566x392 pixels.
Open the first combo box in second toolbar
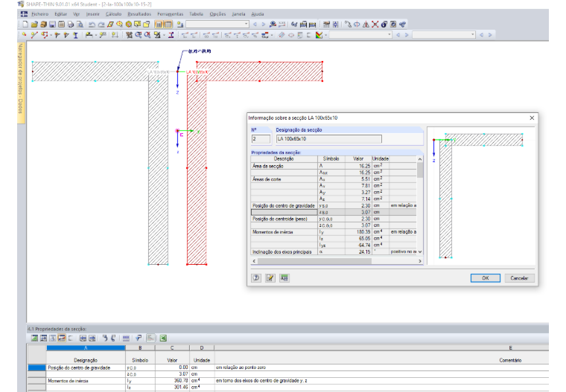point(360,35)
